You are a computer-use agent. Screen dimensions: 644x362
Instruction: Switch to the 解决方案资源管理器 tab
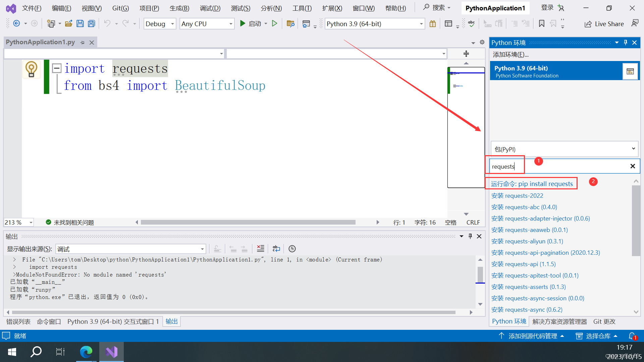pyautogui.click(x=559, y=321)
